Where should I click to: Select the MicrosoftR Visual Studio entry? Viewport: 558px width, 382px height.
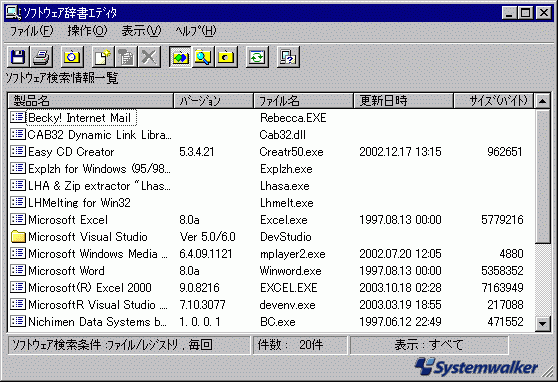click(98, 305)
